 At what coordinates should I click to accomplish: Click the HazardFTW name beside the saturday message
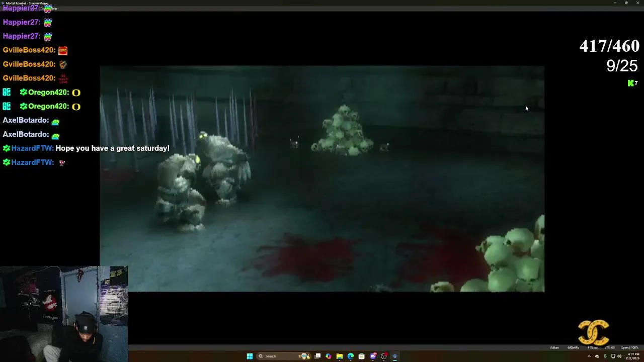tap(32, 148)
